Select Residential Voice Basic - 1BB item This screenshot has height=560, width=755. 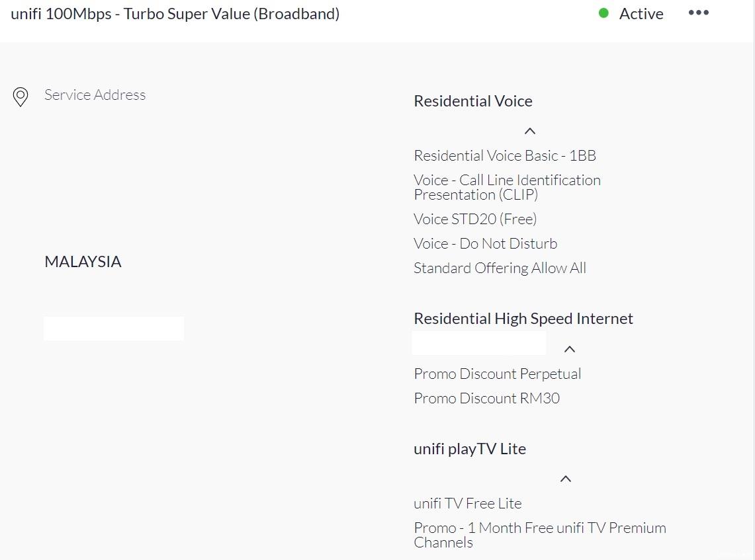[x=505, y=155]
